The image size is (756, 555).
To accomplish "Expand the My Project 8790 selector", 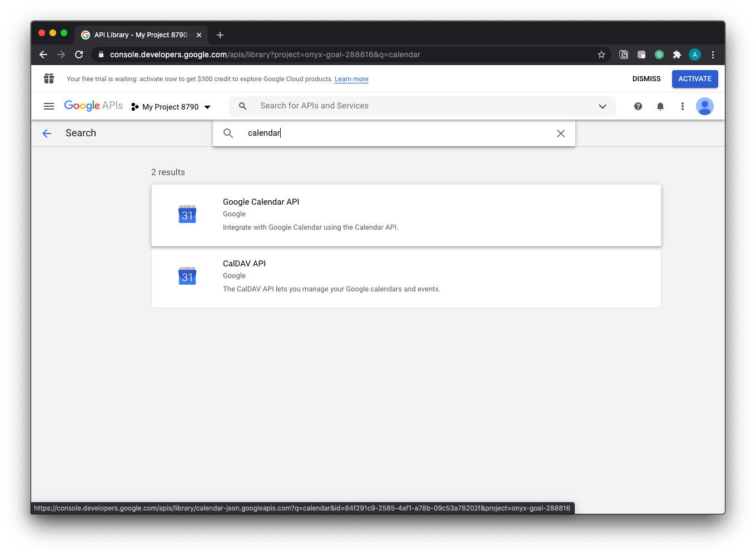I will point(171,107).
